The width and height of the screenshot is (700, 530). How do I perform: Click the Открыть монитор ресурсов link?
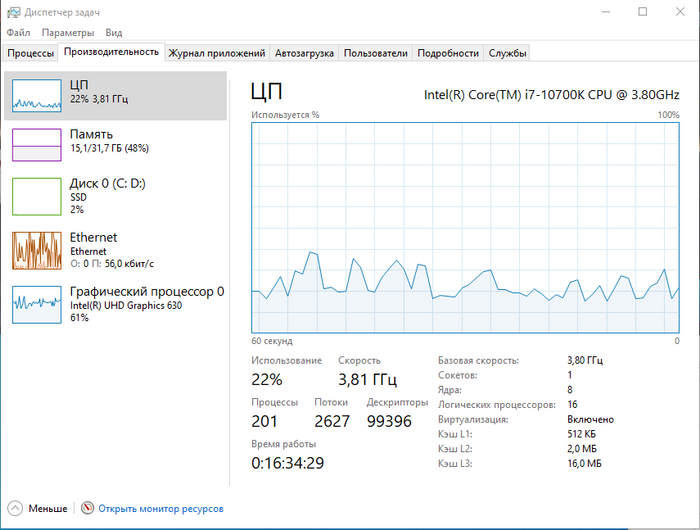point(161,509)
